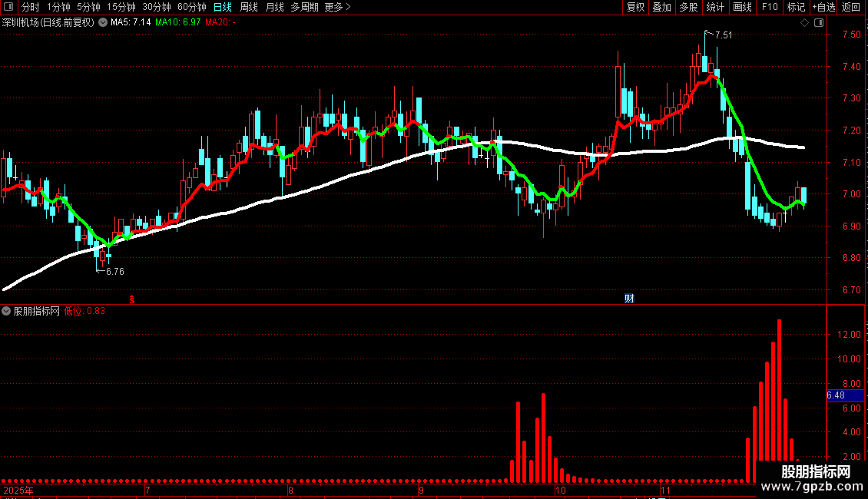Viewport: 868px width, 499px height.
Task: Click the month 11 axis label
Action: [665, 490]
